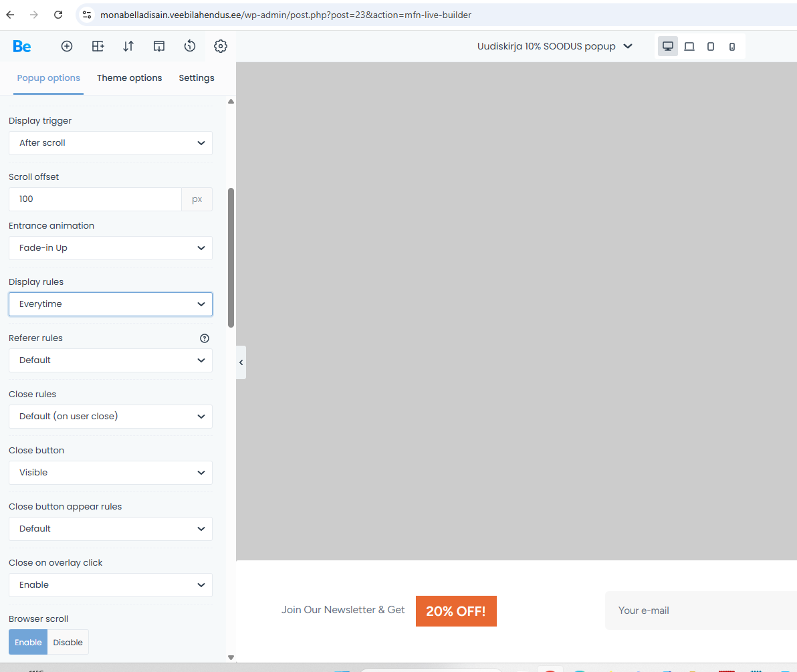Screen dimensions: 797x672
Task: Set Browser scroll to Disable
Action: (x=68, y=643)
